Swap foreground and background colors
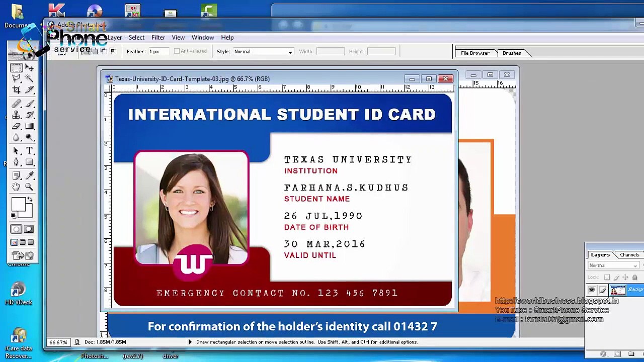This screenshot has height=362, width=644. (x=30, y=200)
